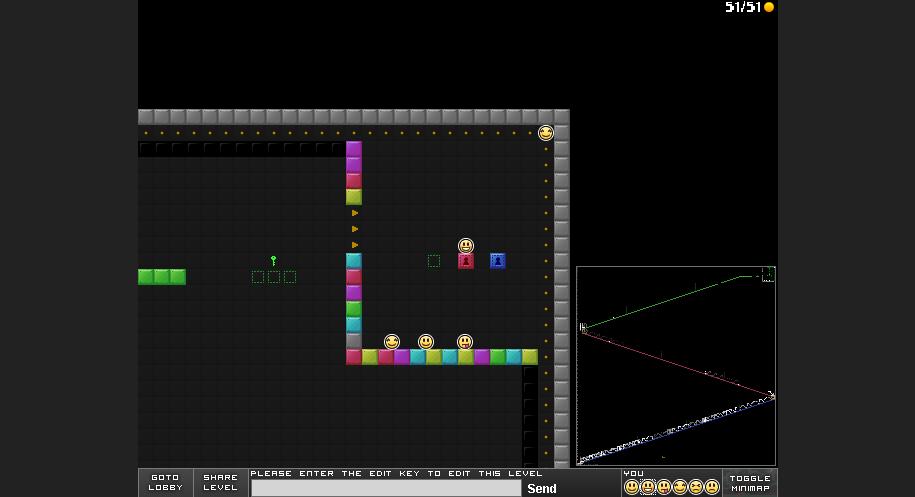Click the green block in the colored floor row
The width and height of the screenshot is (915, 497).
(498, 356)
